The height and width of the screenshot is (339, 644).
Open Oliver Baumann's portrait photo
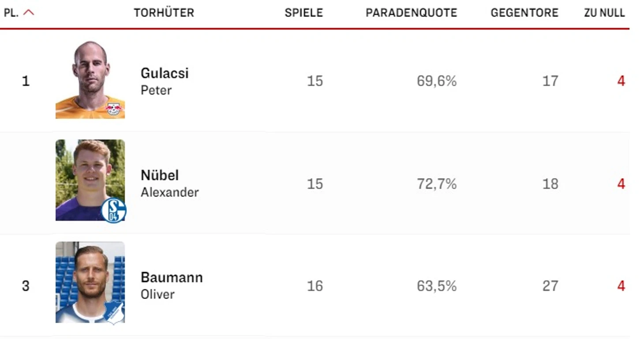tap(90, 282)
